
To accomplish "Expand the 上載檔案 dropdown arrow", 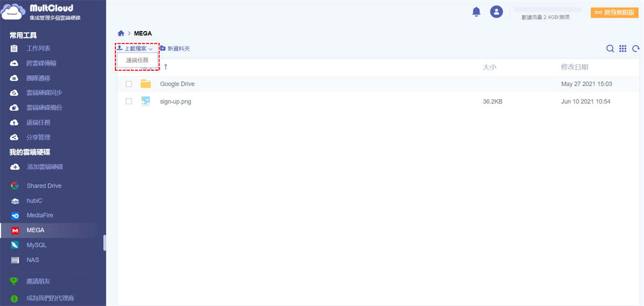I will coord(151,49).
